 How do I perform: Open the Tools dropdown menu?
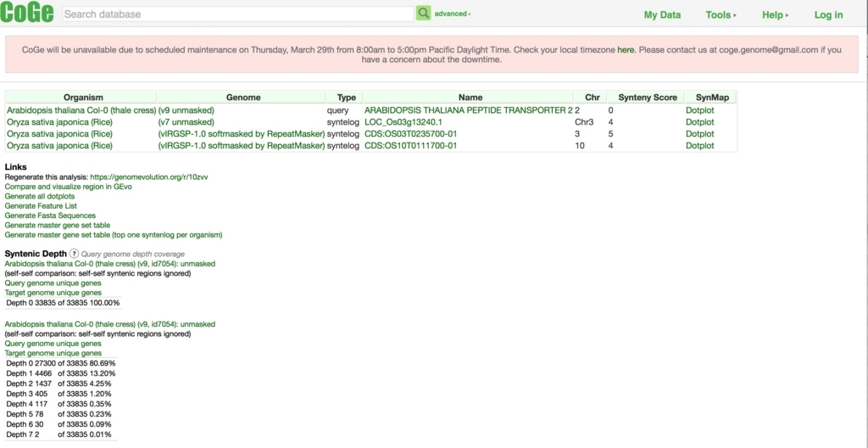pyautogui.click(x=721, y=15)
